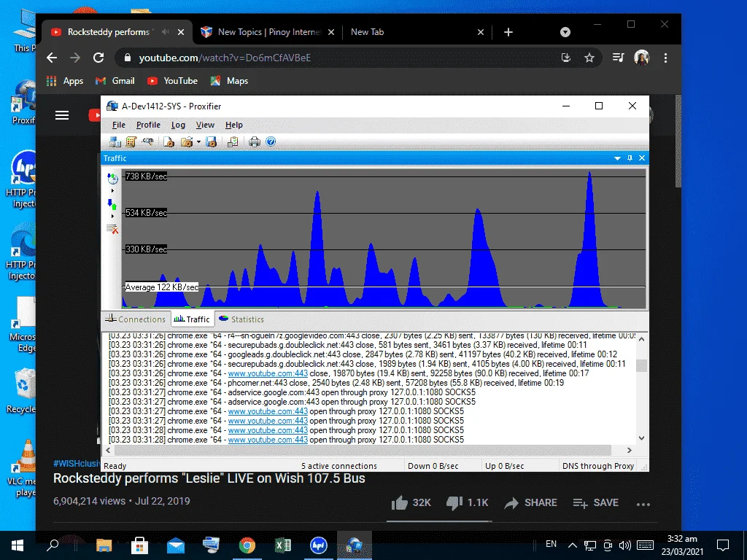This screenshot has height=560, width=747.
Task: Click the Open Profile folder toolbar icon
Action: pos(187,141)
